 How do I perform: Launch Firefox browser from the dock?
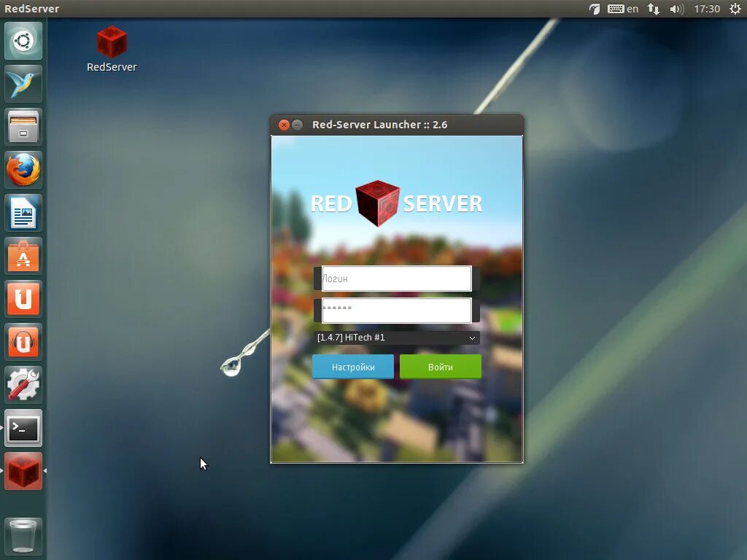[x=23, y=169]
